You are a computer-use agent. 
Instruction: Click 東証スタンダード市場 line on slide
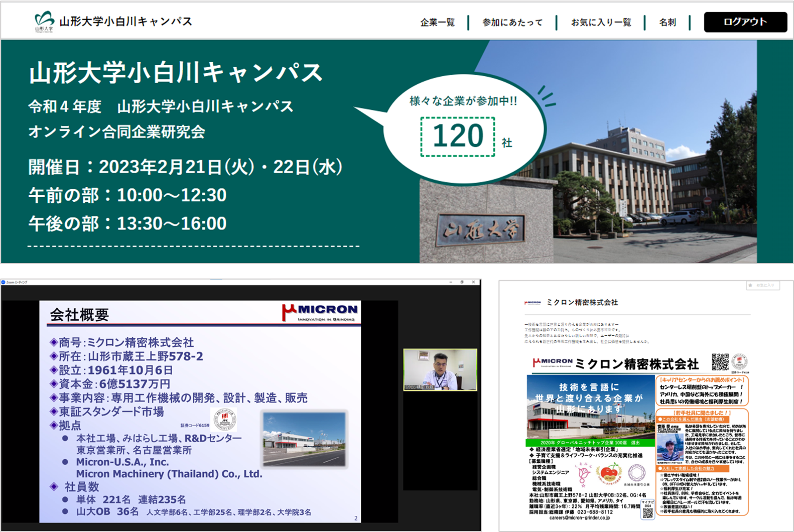click(x=107, y=412)
